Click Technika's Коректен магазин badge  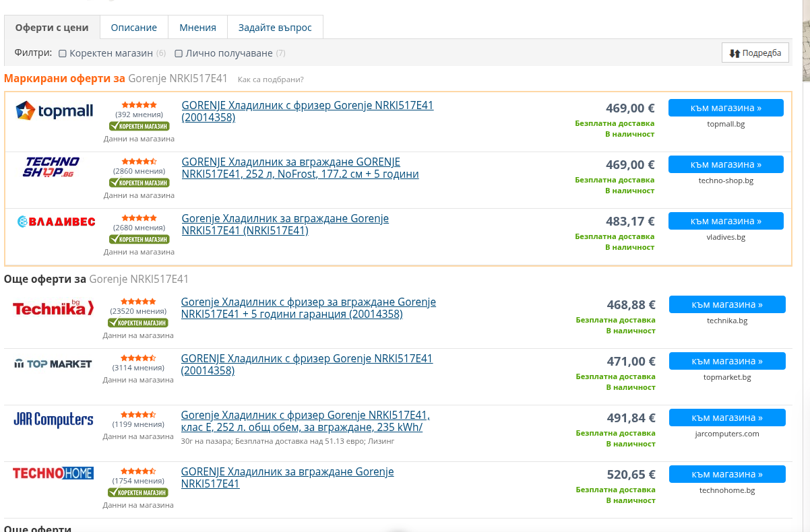pos(138,323)
